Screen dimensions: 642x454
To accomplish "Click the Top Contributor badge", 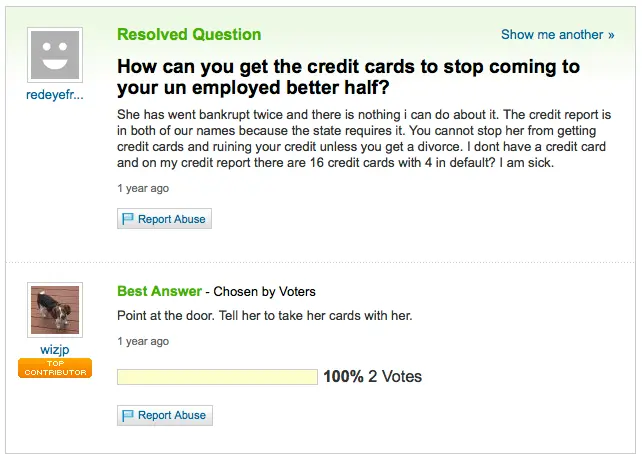I will point(55,368).
